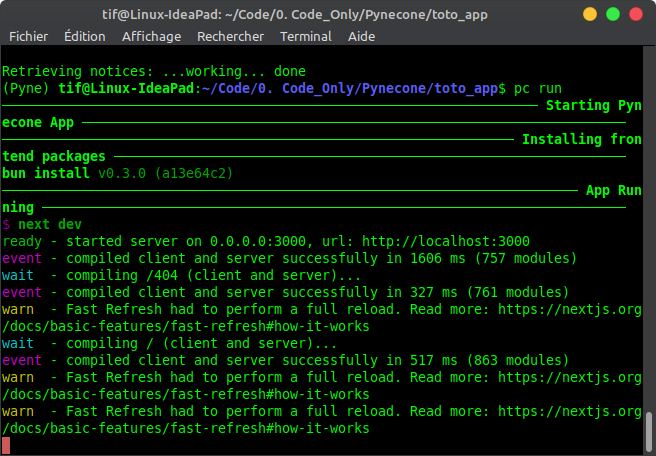
Task: Click the 'Installing fron' heading text
Action: coord(582,139)
